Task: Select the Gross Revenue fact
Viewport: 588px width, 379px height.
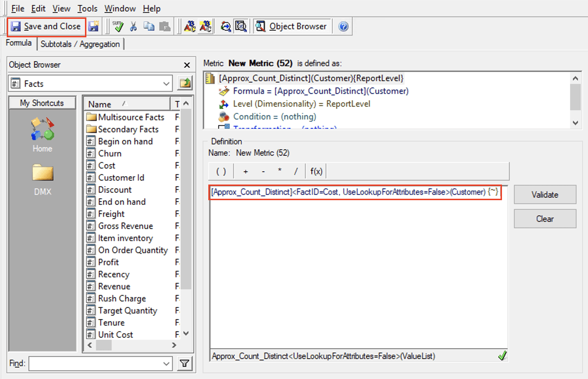Action: [125, 226]
